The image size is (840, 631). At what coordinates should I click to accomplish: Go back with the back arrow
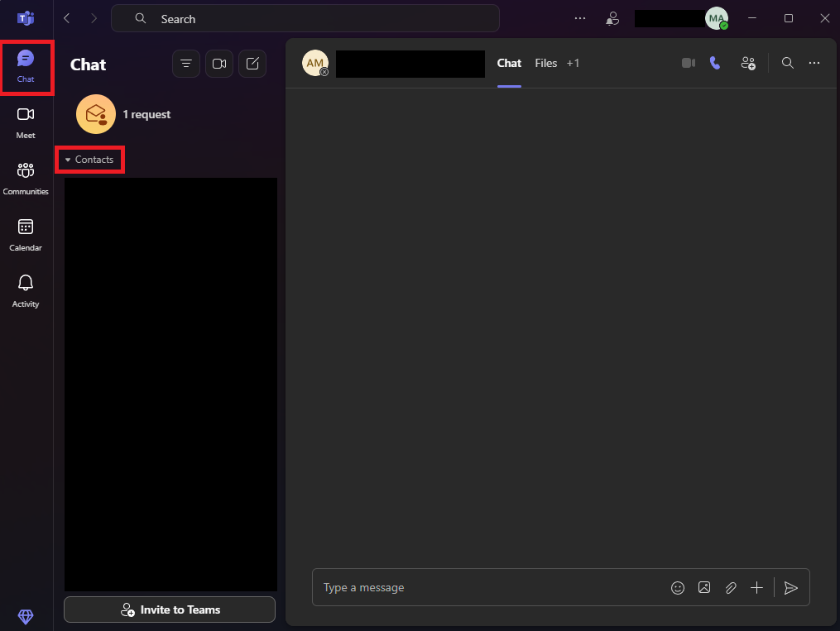(67, 18)
